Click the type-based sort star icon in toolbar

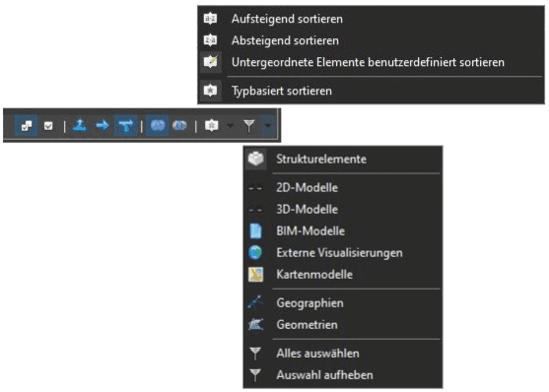212,125
